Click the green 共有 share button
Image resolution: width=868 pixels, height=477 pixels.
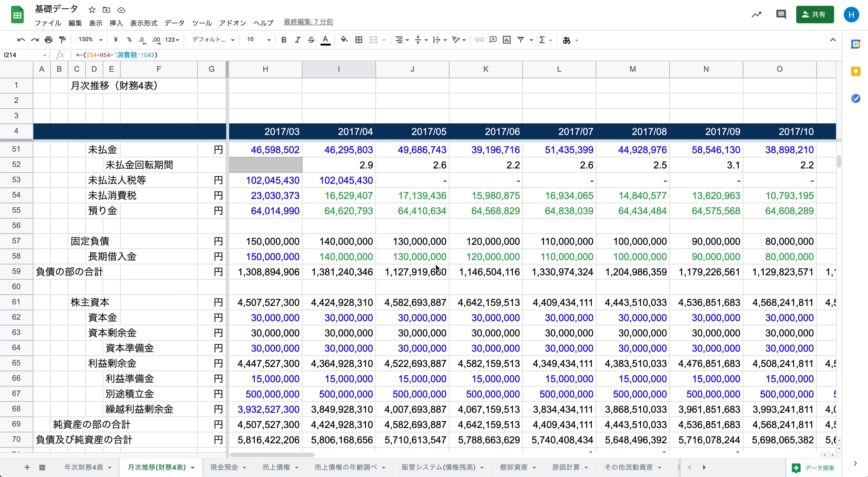814,15
